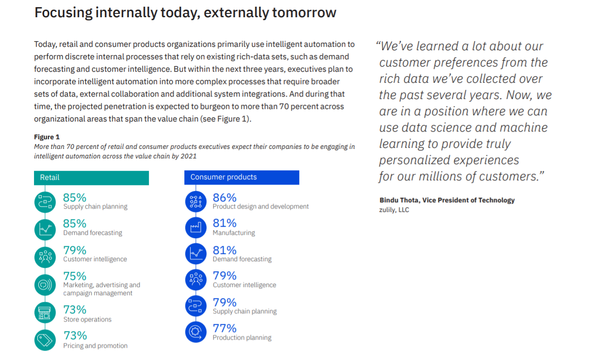607x364 pixels.
Task: Click the Retail supply chain planning icon
Action: pos(45,202)
